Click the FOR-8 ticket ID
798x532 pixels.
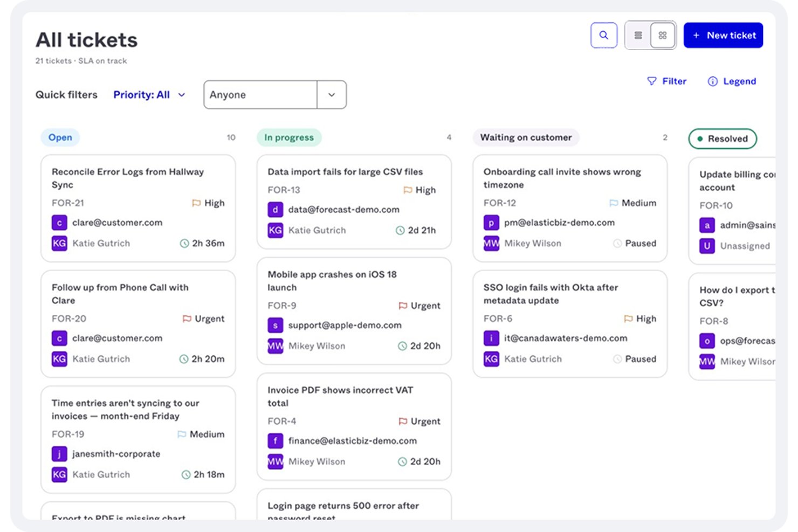point(714,321)
